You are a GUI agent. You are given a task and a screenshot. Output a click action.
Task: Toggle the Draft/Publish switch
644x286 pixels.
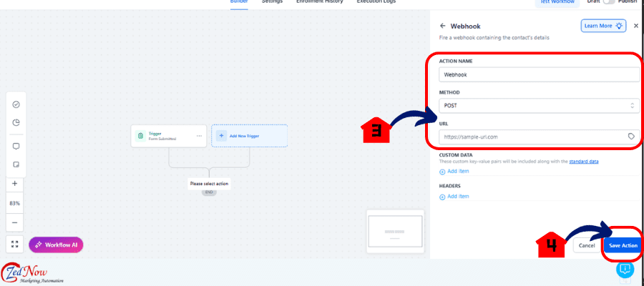coord(609,2)
